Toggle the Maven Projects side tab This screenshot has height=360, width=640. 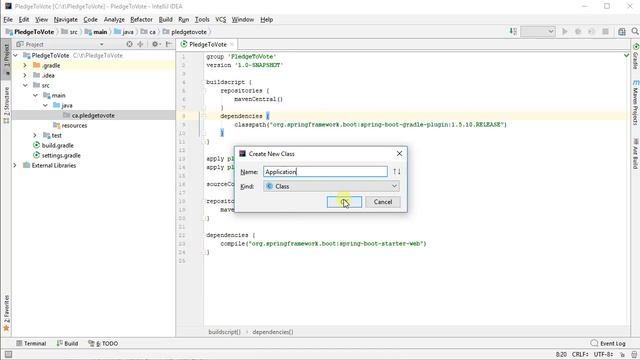pyautogui.click(x=636, y=102)
